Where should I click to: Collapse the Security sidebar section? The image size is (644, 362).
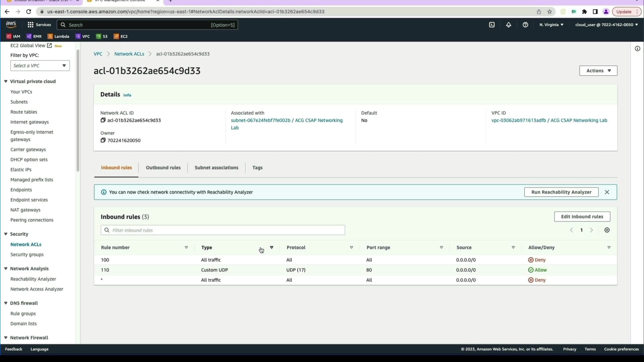pos(6,234)
